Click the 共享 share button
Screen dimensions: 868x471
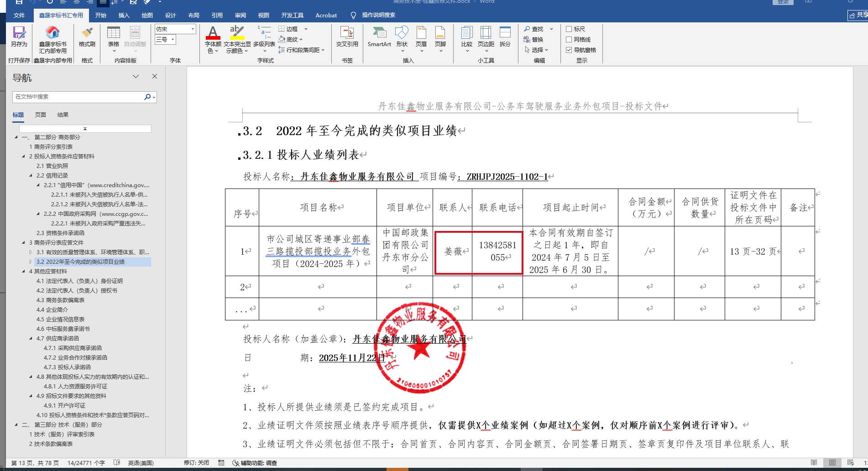(858, 15)
